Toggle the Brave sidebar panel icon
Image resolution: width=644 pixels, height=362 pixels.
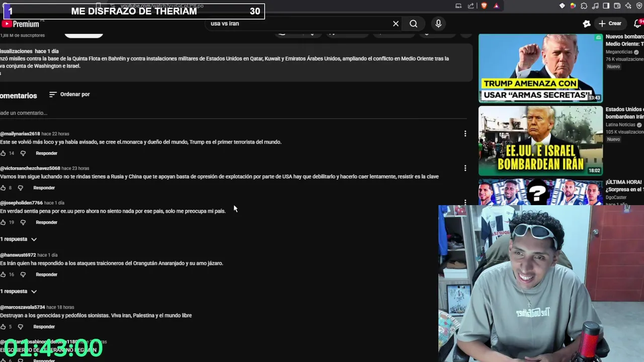(606, 6)
